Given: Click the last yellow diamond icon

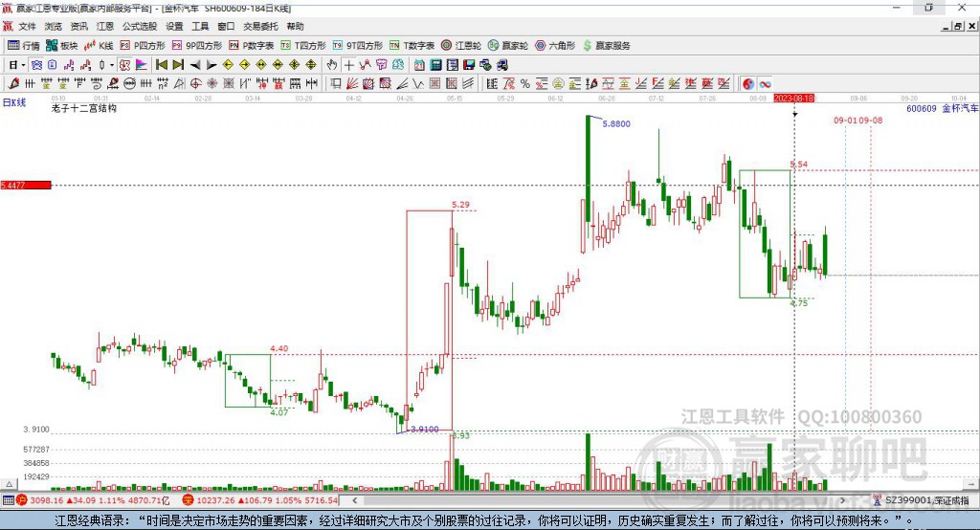Looking at the screenshot, I should click(311, 65).
